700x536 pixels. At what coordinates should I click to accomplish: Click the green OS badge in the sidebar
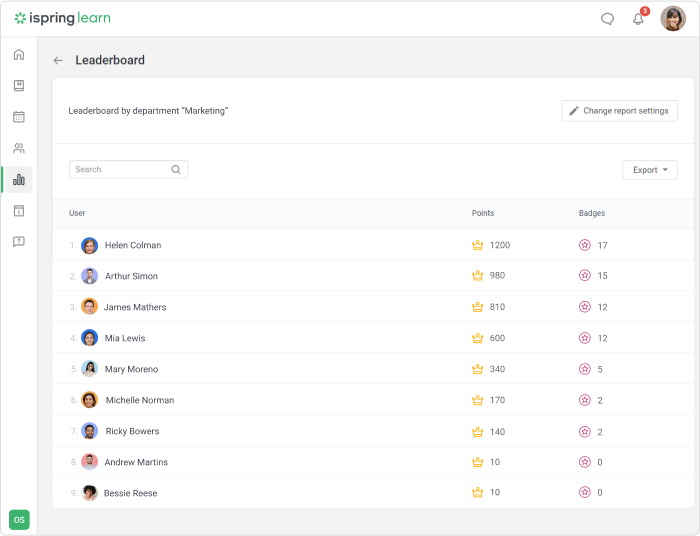tap(19, 519)
